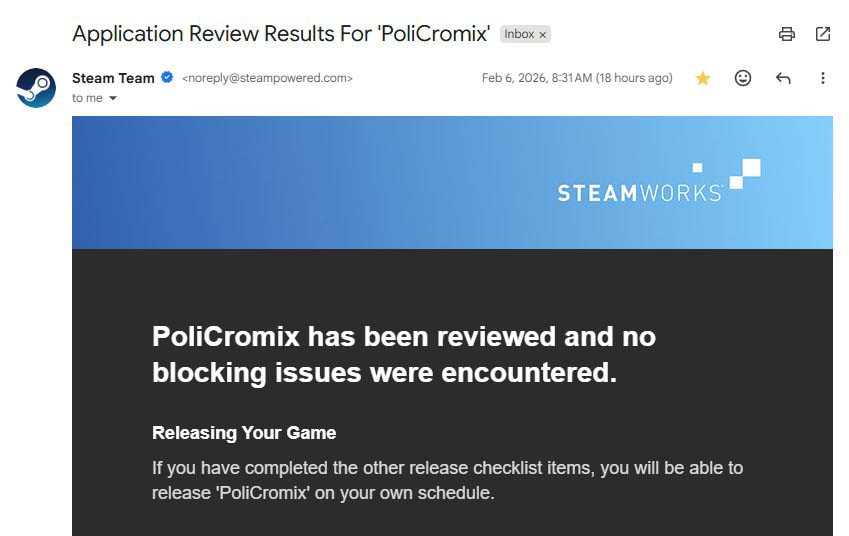
Task: Click the blue gradient banner area
Action: 300,182
